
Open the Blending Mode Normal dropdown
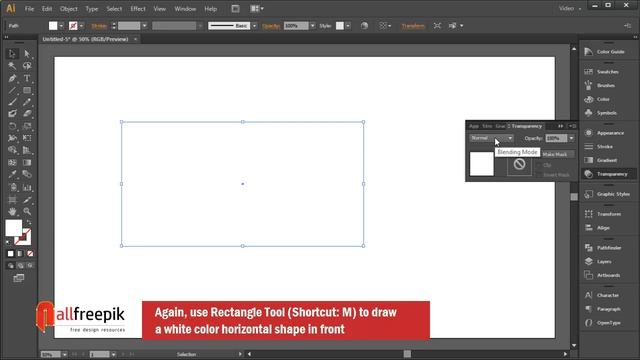coord(491,138)
